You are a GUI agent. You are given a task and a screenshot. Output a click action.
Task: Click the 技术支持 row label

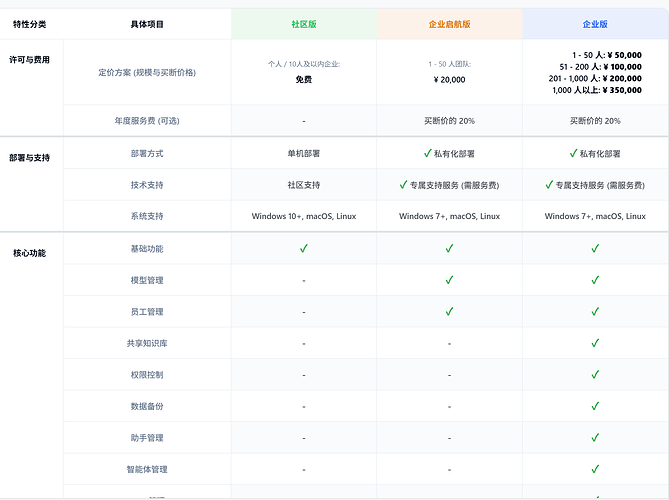(147, 185)
